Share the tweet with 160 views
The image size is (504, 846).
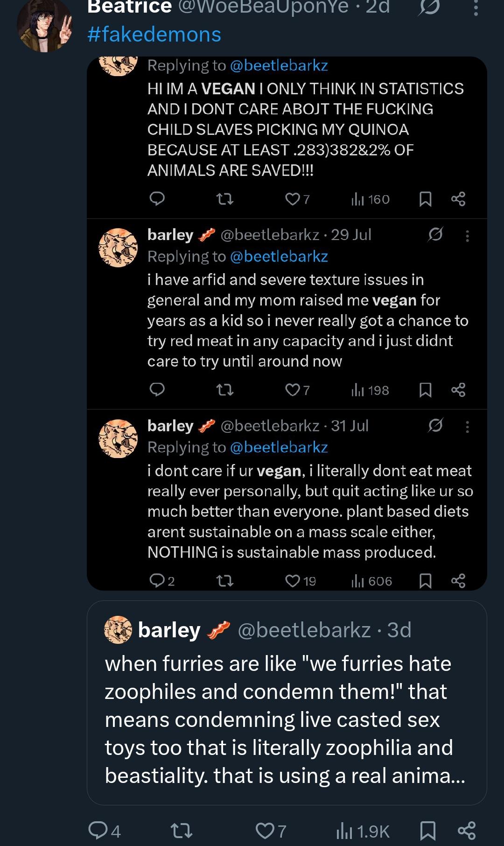pos(458,199)
